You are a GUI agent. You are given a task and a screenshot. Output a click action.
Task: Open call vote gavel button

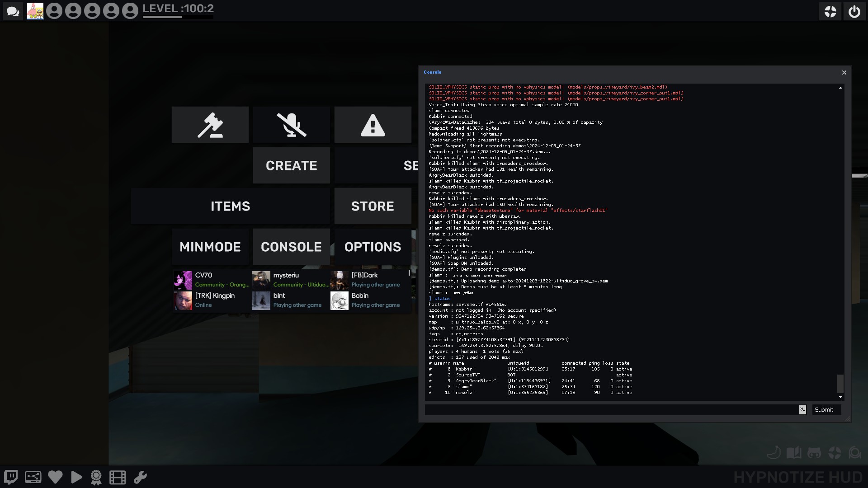coord(210,125)
